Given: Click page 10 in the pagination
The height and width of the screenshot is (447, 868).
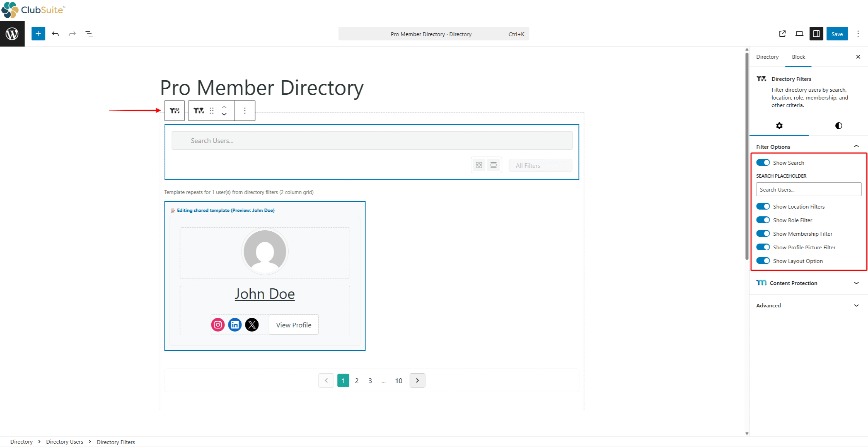Looking at the screenshot, I should point(399,380).
